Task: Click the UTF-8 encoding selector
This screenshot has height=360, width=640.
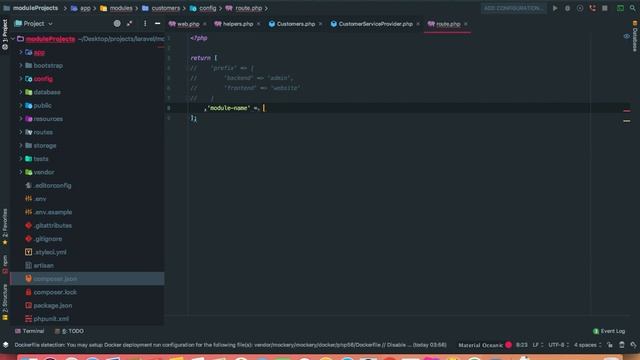Action: pyautogui.click(x=558, y=345)
